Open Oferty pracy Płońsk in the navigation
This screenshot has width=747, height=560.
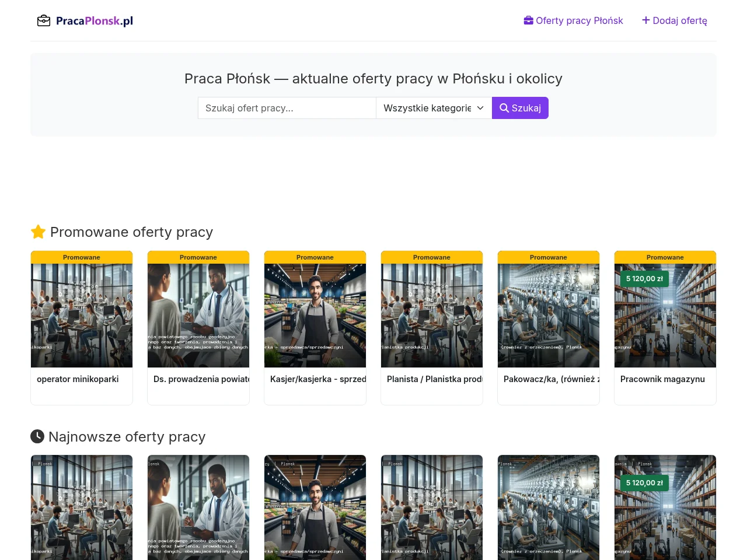tap(574, 20)
